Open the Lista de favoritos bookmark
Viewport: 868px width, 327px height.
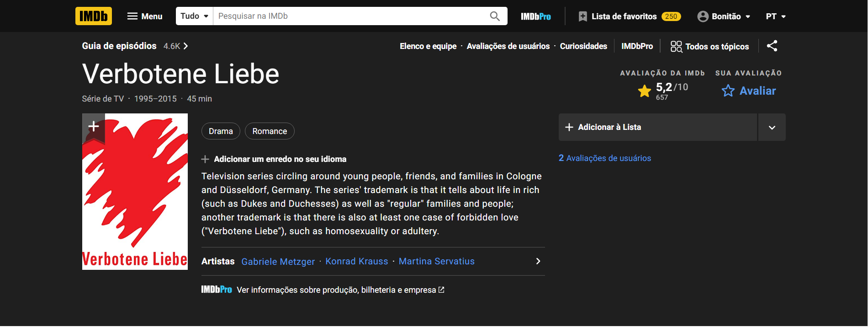coord(582,16)
